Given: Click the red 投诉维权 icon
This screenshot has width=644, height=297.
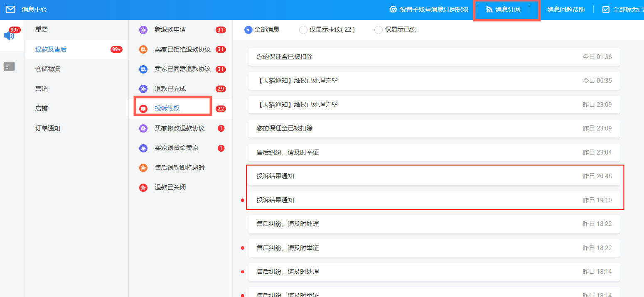Looking at the screenshot, I should click(143, 109).
